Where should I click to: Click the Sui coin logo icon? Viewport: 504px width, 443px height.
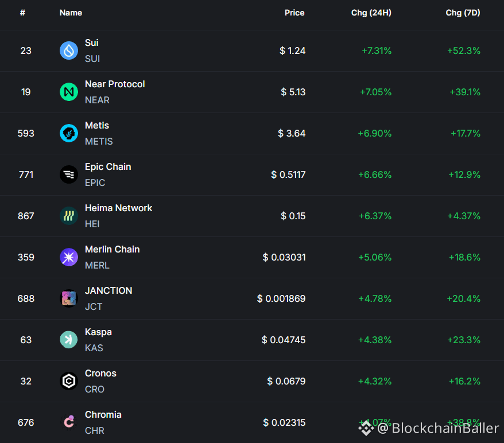[x=69, y=50]
